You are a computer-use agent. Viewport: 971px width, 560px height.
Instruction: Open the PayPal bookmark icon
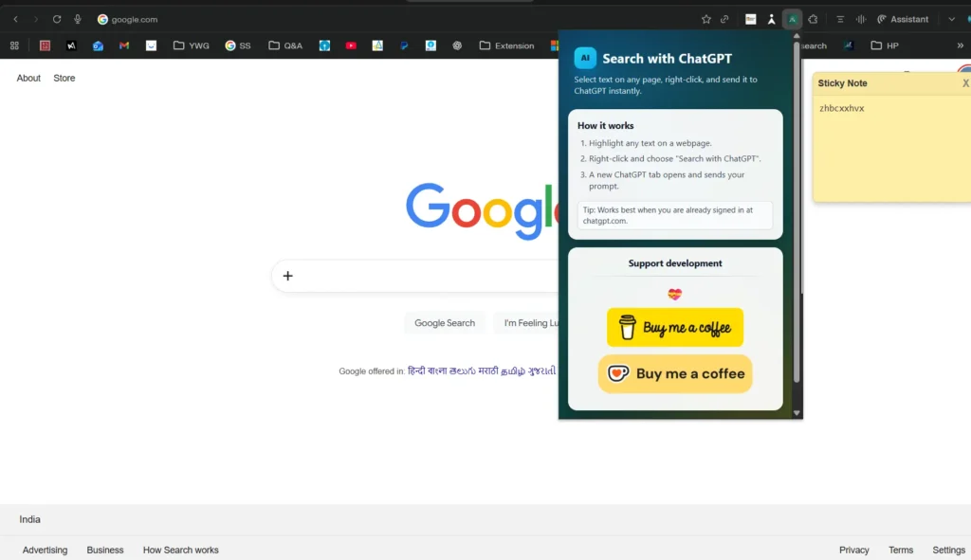click(x=403, y=45)
